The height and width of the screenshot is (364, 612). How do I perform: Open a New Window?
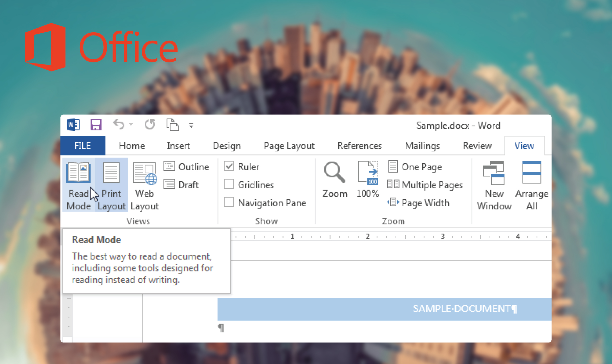click(494, 185)
